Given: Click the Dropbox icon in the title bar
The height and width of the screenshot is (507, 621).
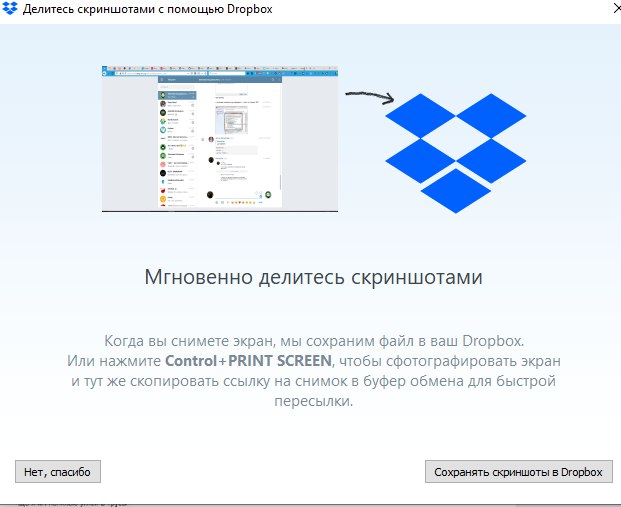Looking at the screenshot, I should pos(10,8).
